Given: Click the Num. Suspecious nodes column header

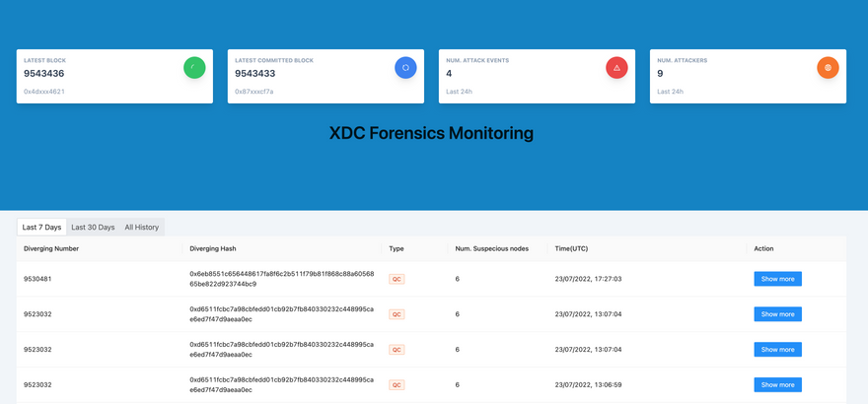Looking at the screenshot, I should click(491, 248).
